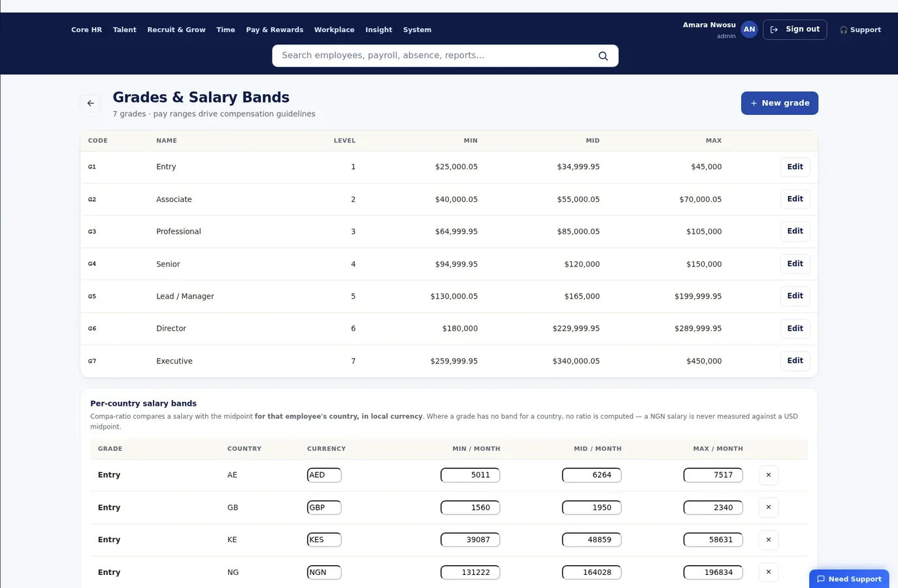
Task: Click the NG max/month field 196834
Action: (713, 572)
